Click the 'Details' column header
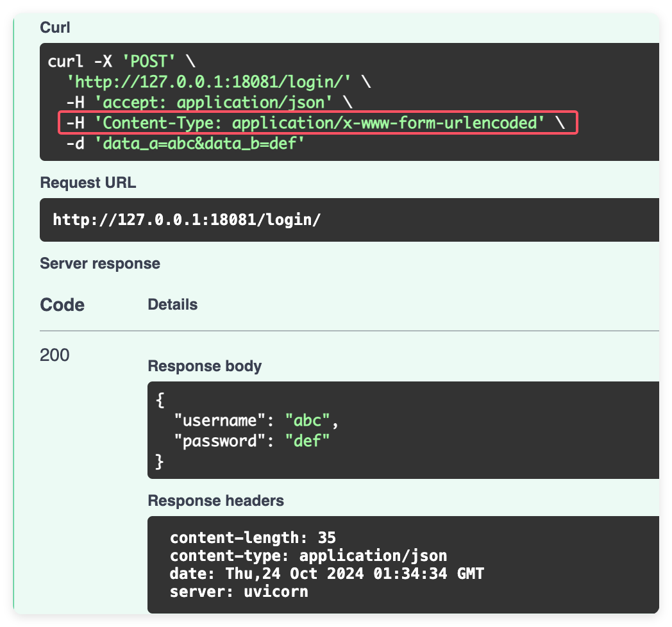The image size is (672, 627). 172,305
